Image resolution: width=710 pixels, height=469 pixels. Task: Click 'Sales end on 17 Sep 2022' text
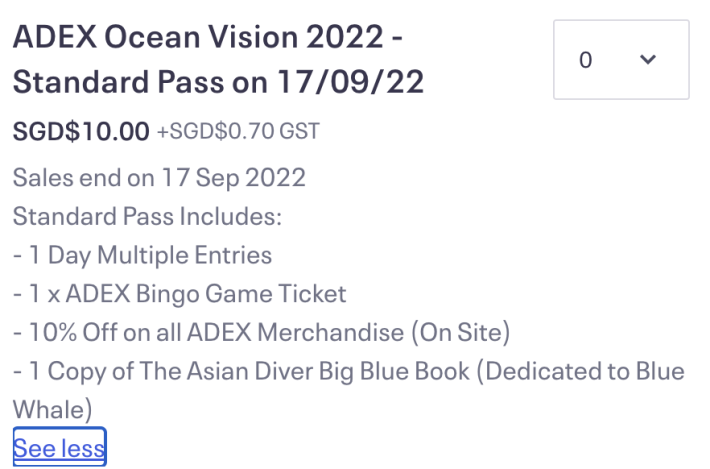pyautogui.click(x=159, y=178)
